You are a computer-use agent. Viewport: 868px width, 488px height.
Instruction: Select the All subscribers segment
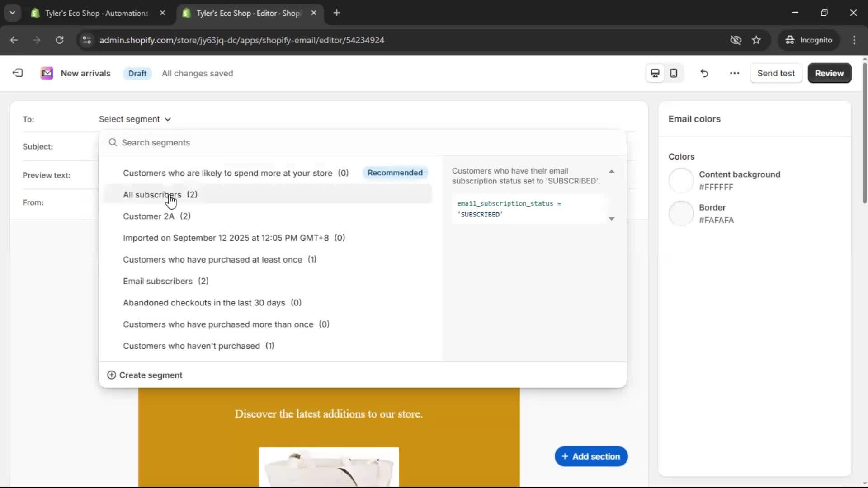(x=152, y=194)
